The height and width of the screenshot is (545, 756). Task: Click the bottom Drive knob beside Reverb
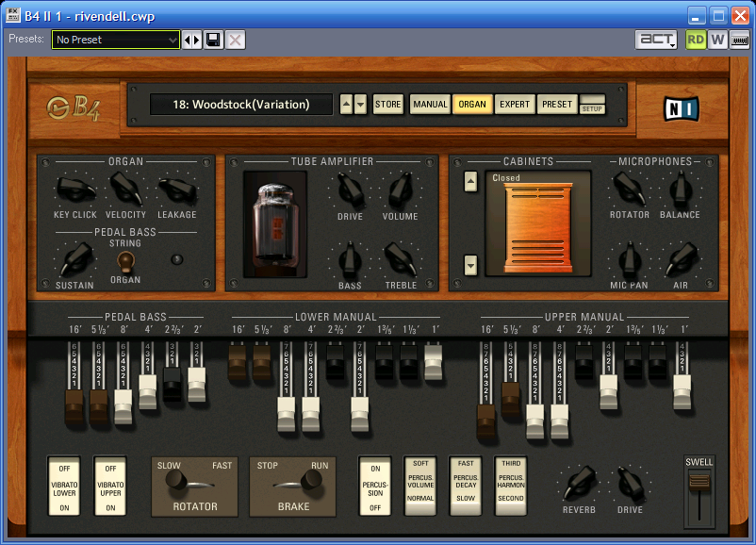[x=631, y=483]
